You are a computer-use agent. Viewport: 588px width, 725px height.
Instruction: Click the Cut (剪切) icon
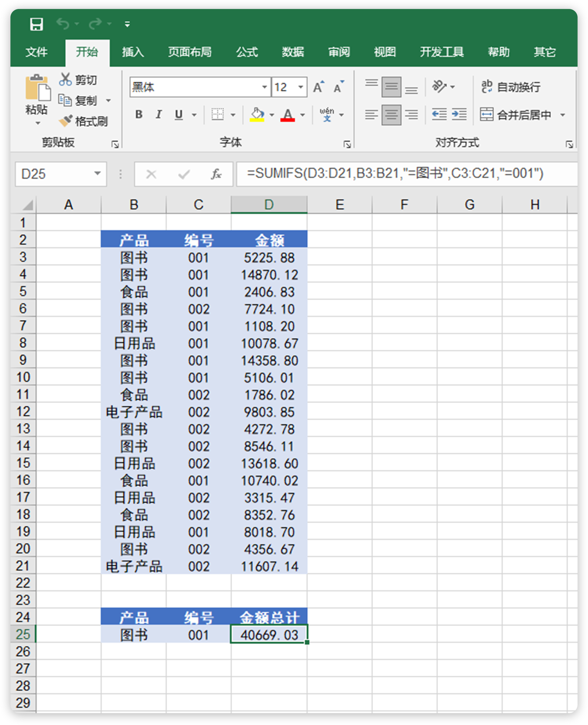[x=66, y=80]
